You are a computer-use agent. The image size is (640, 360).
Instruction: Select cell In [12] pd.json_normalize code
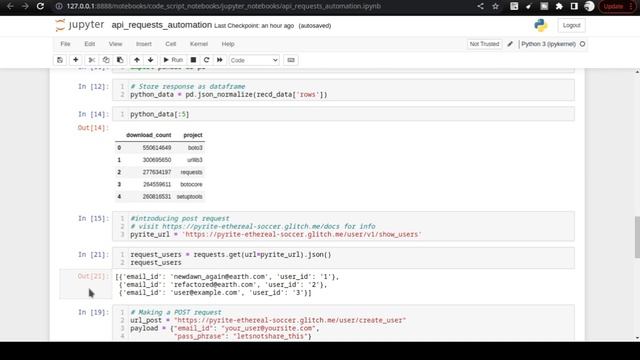[343, 90]
